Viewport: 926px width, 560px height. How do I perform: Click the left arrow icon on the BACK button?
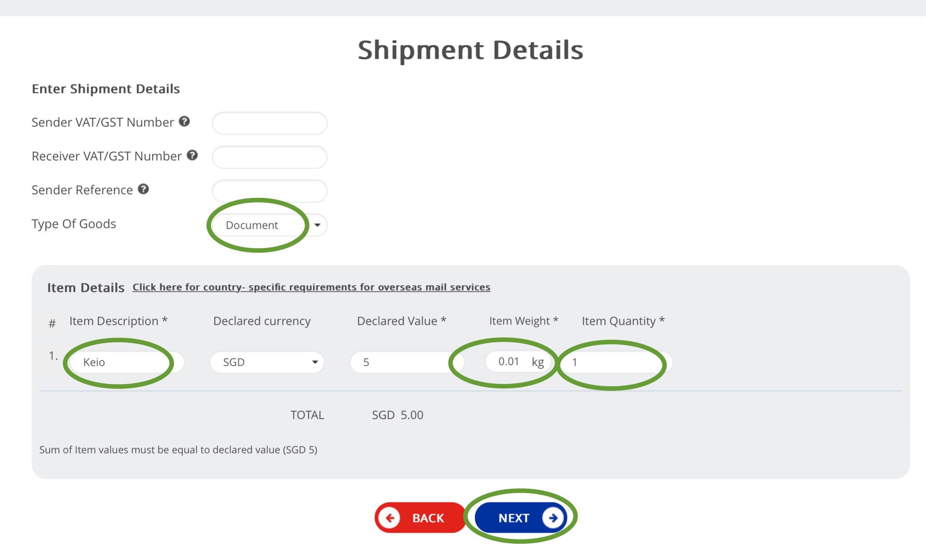pyautogui.click(x=389, y=518)
